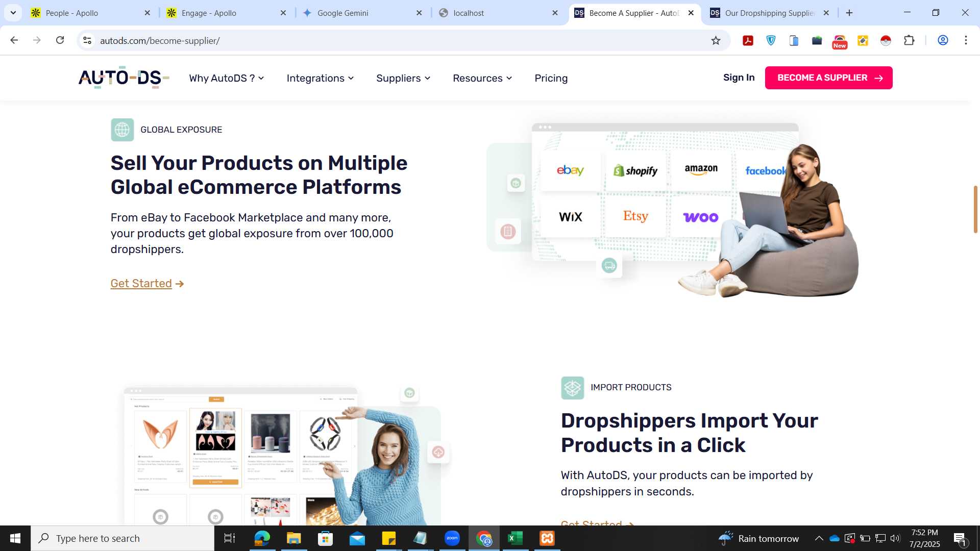This screenshot has width=980, height=551.
Task: Expand the Why AutoDS menu
Action: [227, 78]
